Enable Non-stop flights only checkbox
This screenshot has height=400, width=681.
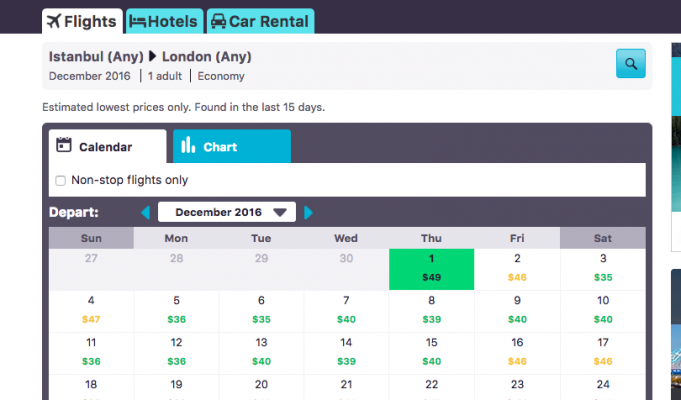tap(61, 181)
